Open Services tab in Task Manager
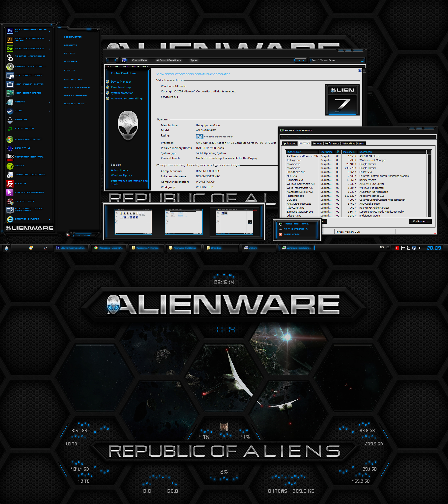The image size is (448, 504). tap(317, 143)
